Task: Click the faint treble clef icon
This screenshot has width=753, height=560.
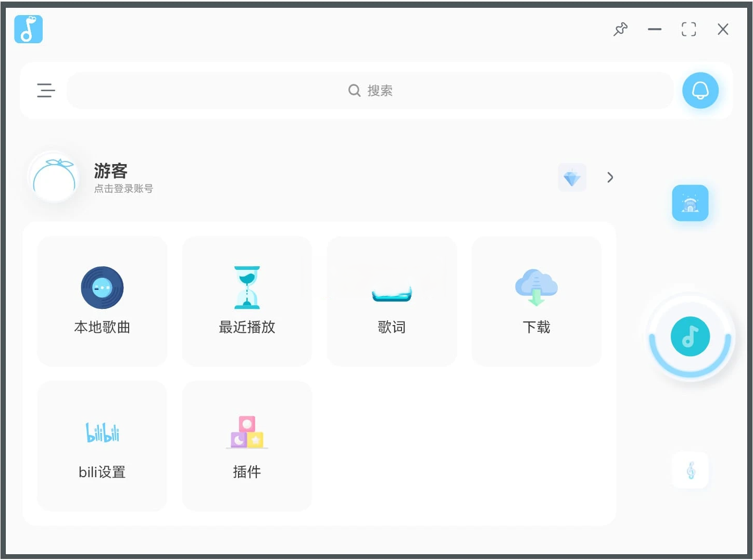Action: tap(691, 470)
